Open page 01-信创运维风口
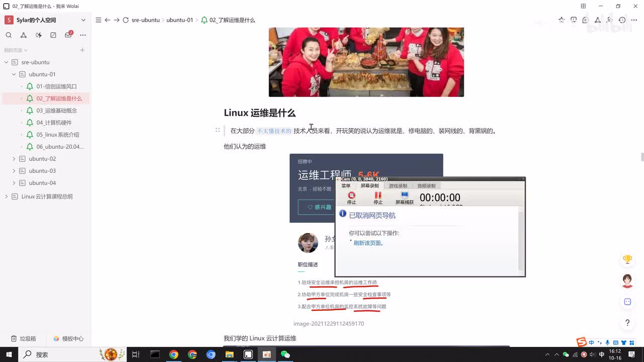 [56, 86]
